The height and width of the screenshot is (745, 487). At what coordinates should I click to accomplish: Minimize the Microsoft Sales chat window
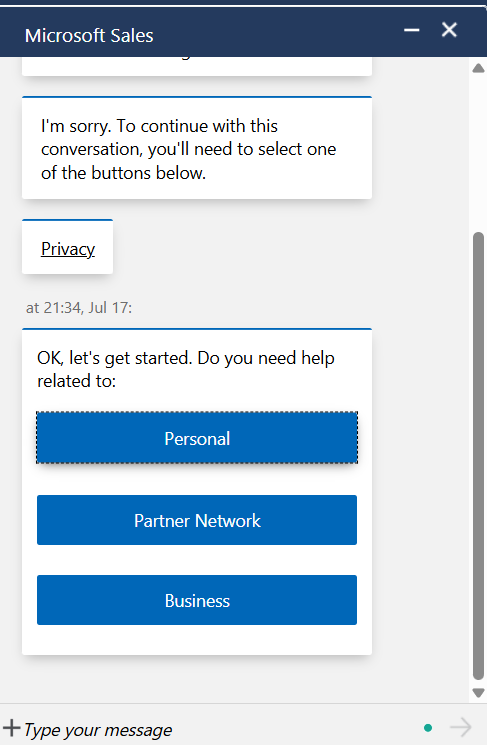coord(411,30)
